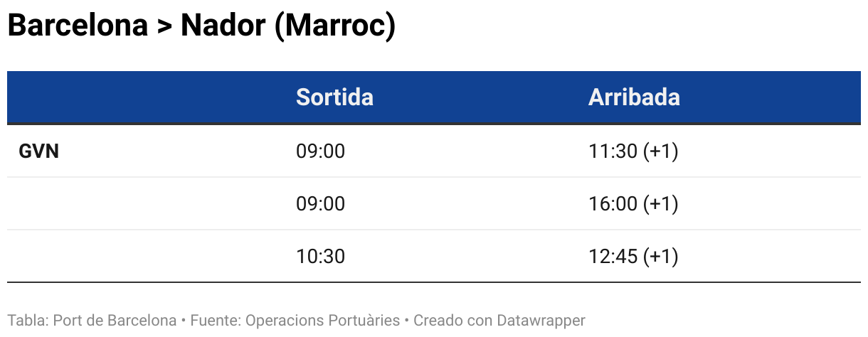Select the GVN row label
The image size is (868, 337).
(x=38, y=151)
